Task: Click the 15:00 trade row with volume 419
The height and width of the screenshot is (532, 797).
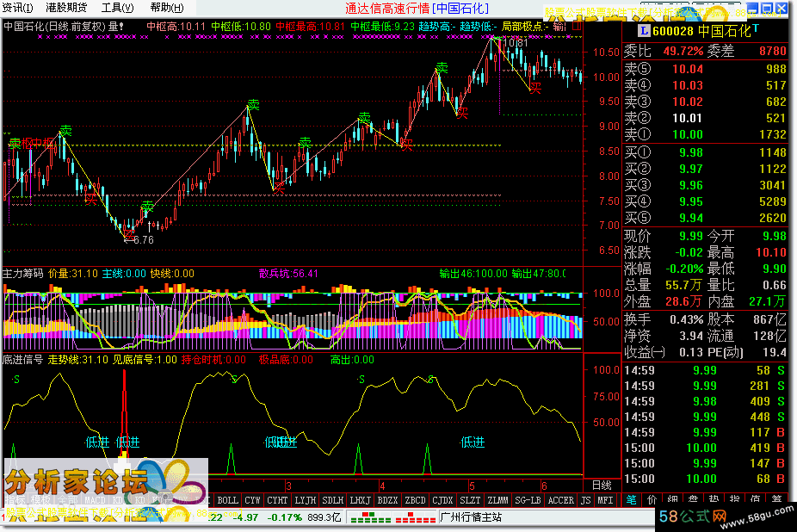Action: click(705, 448)
